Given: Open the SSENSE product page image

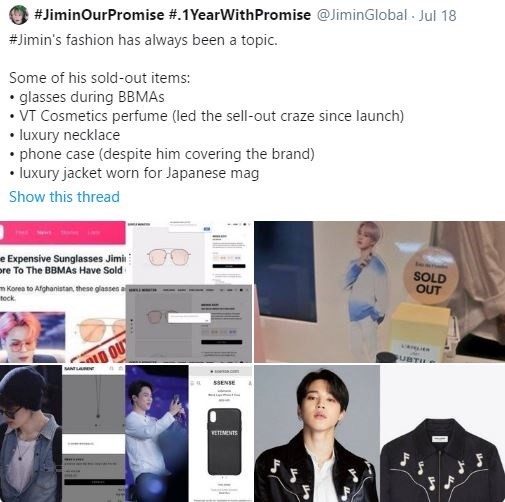Looking at the screenshot, I should tap(221, 433).
